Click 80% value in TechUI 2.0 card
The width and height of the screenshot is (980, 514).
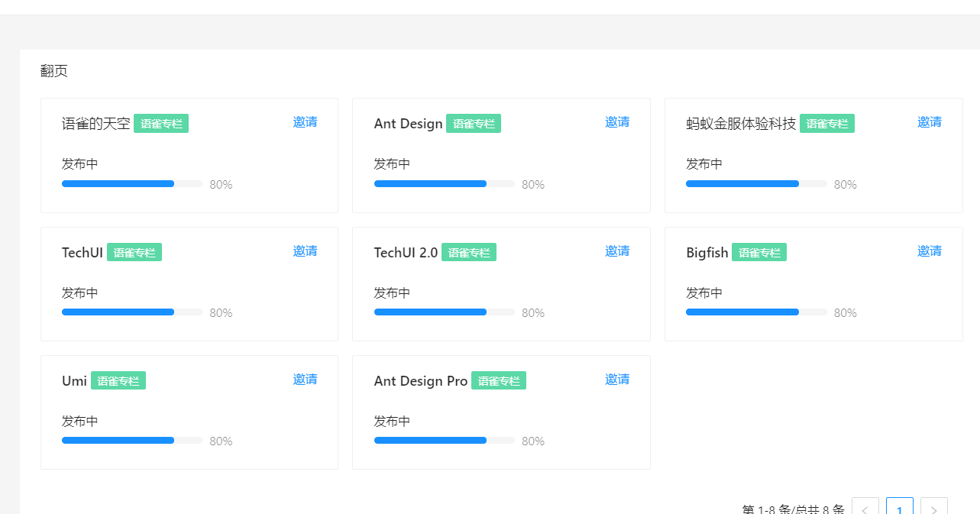tap(533, 313)
